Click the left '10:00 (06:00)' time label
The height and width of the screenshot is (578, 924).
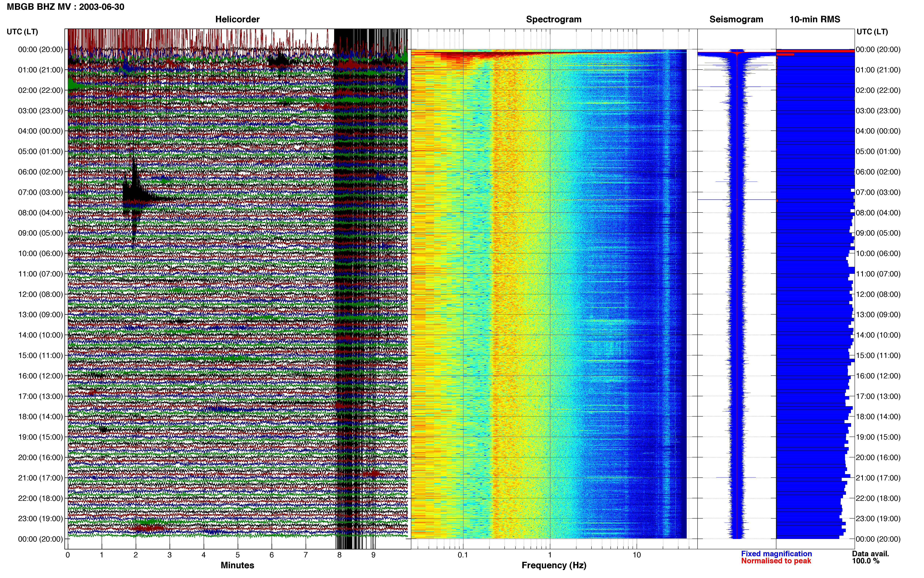point(41,253)
